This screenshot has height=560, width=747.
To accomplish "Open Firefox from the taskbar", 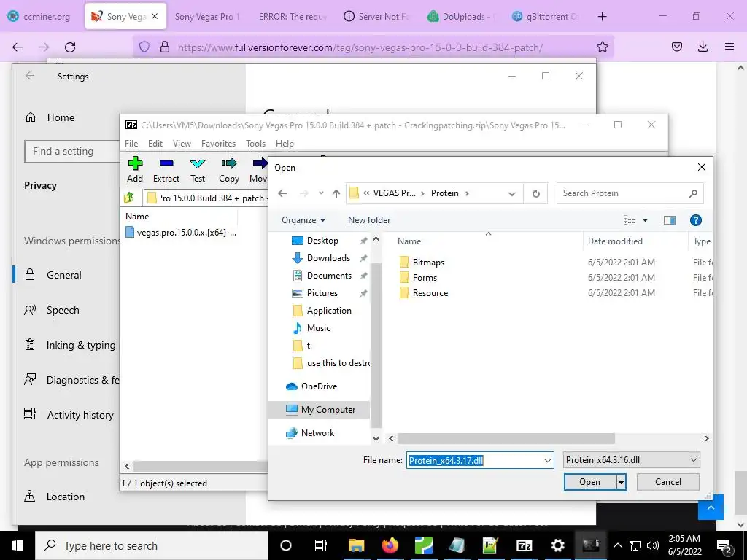I will 390,545.
